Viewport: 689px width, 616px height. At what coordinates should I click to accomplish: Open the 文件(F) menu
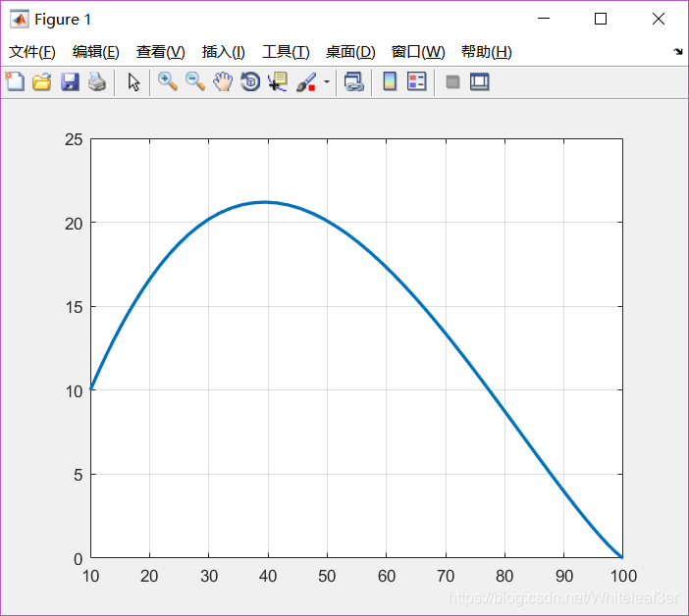[32, 52]
